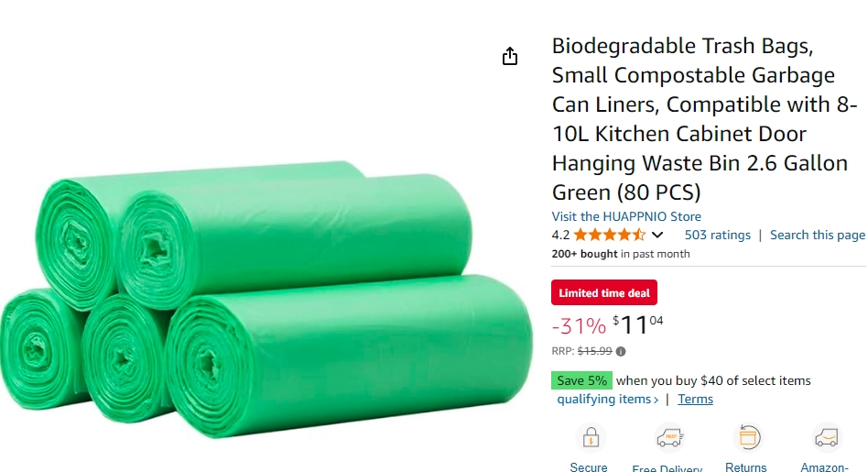Visit the HUAPPNIO Store link
Image resolution: width=868 pixels, height=472 pixels.
(x=626, y=216)
